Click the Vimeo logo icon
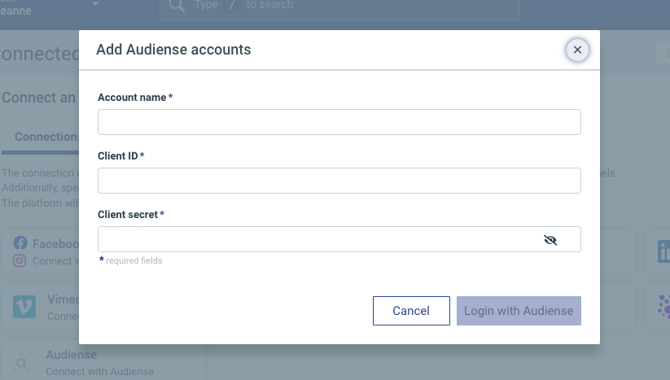 pyautogui.click(x=24, y=306)
